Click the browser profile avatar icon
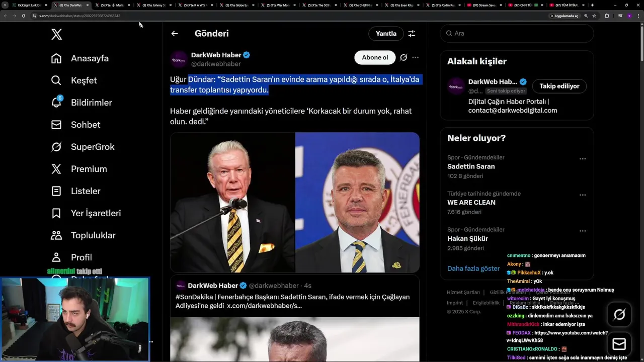This screenshot has width=644, height=362. pyautogui.click(x=629, y=16)
